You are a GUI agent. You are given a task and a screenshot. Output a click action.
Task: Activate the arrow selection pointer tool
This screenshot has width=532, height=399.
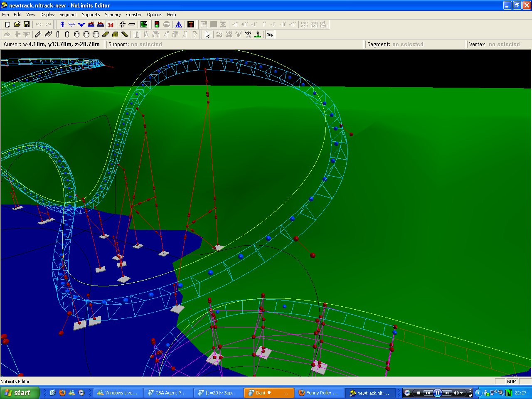(x=208, y=34)
